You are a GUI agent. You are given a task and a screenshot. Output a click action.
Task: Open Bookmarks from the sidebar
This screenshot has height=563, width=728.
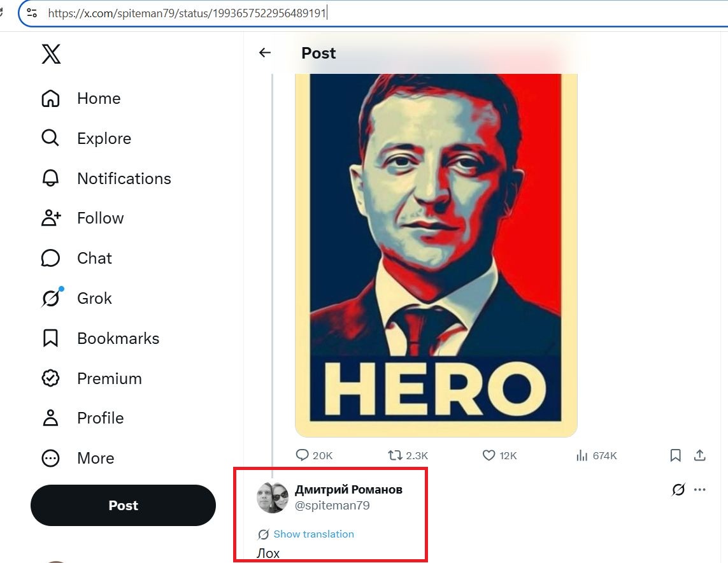pos(100,338)
